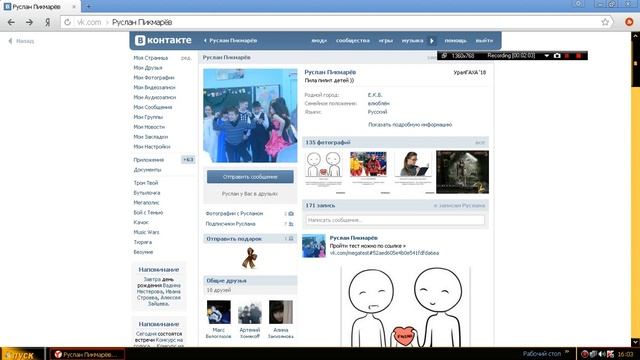The image size is (640, 360).
Task: Open friend Алина avatar
Action: [280, 312]
